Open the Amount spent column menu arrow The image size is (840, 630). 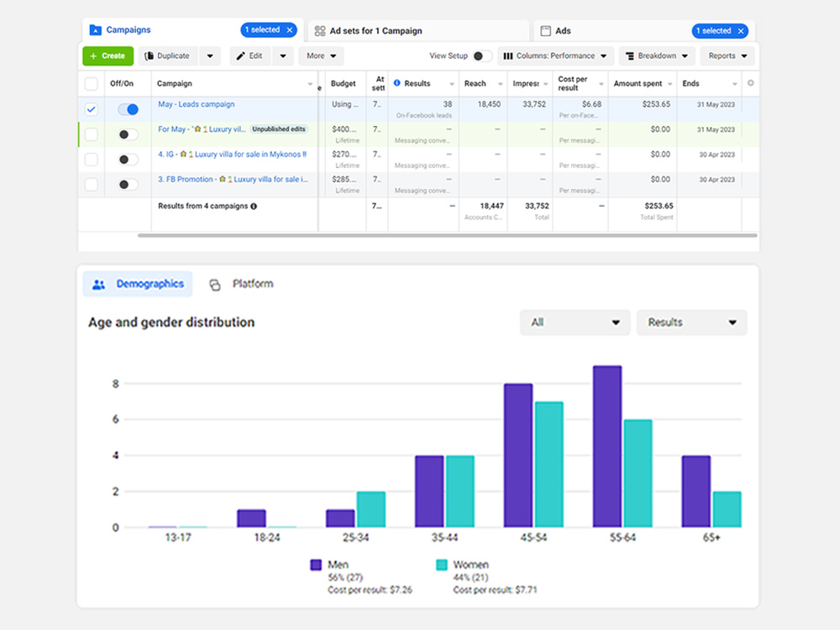(669, 84)
